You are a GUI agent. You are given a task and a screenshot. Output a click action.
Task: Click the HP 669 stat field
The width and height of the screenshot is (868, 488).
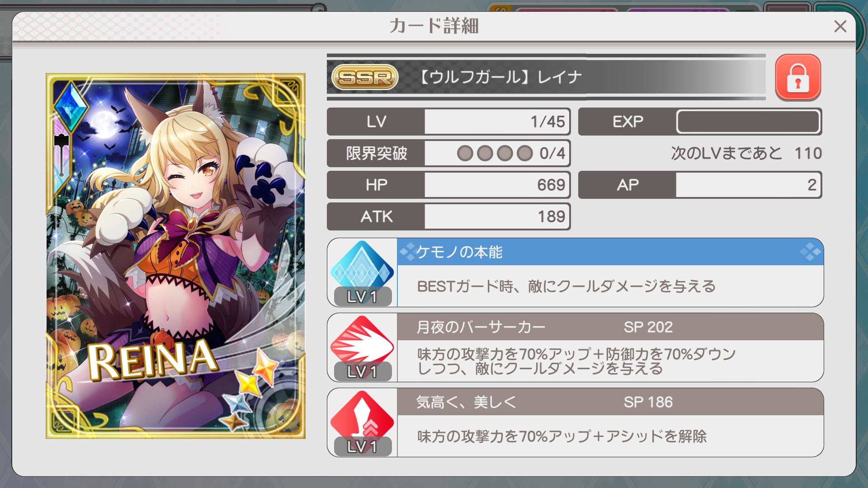(x=497, y=185)
